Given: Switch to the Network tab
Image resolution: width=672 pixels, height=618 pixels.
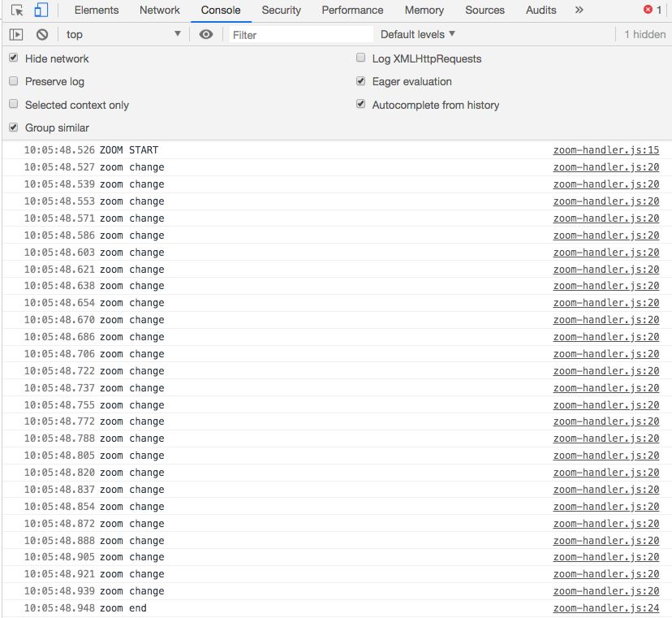Looking at the screenshot, I should click(159, 10).
